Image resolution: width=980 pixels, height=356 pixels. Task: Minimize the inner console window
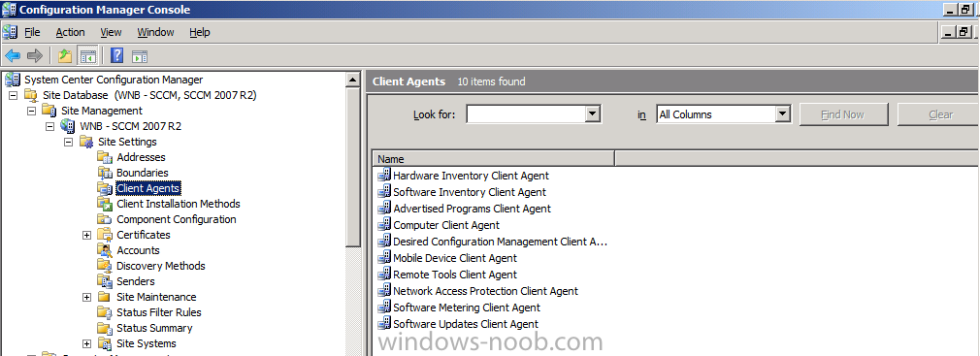pyautogui.click(x=949, y=32)
